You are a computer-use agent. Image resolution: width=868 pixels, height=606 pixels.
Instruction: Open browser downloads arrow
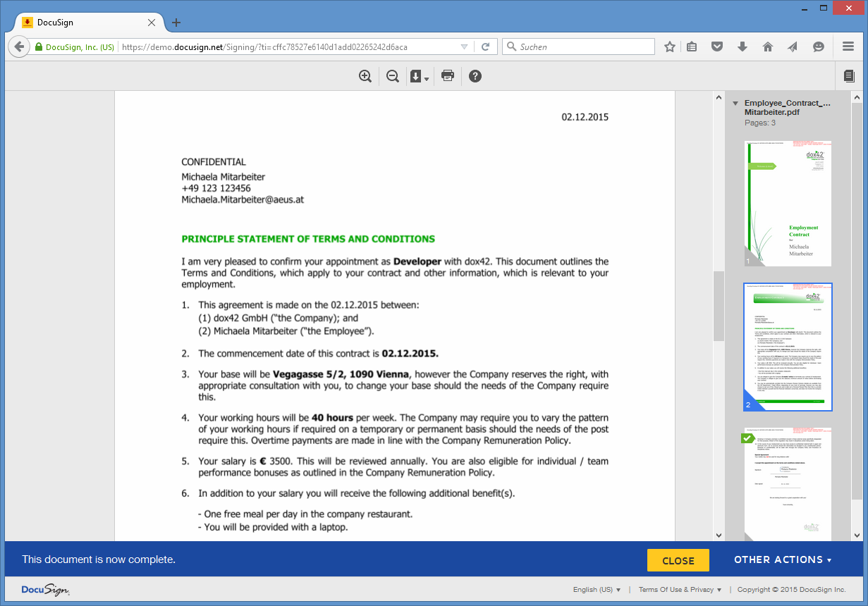tap(742, 47)
